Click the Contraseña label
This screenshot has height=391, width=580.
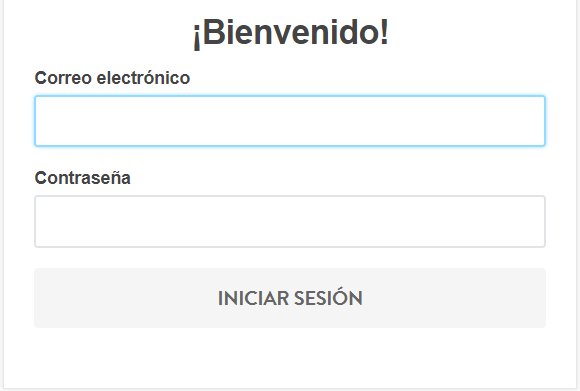tap(82, 178)
